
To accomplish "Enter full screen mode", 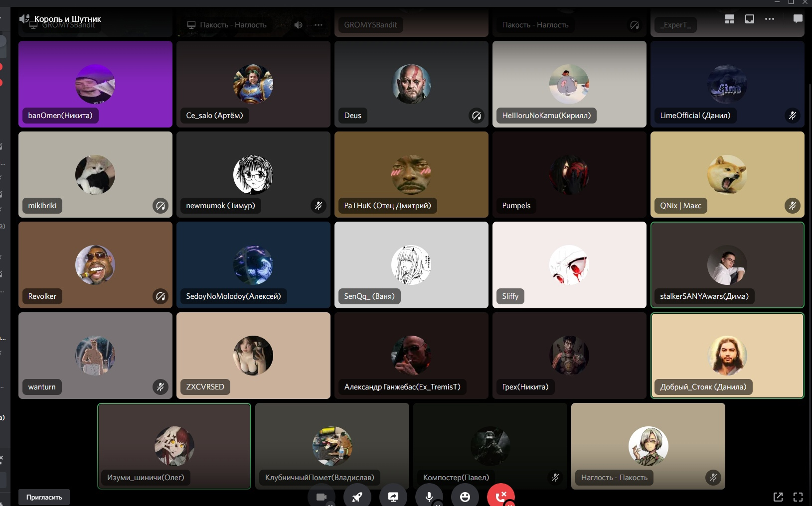I will [x=798, y=497].
